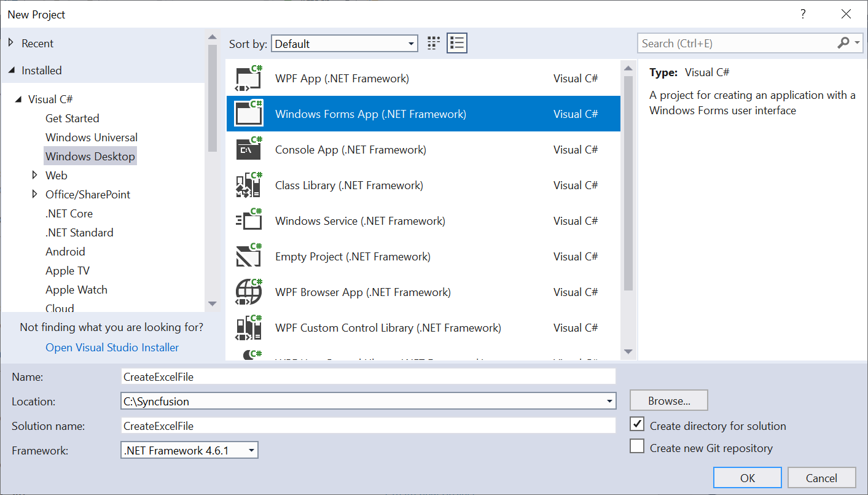Screen dimensions: 868x495
Task: Expand the Web category node
Action: (x=35, y=176)
